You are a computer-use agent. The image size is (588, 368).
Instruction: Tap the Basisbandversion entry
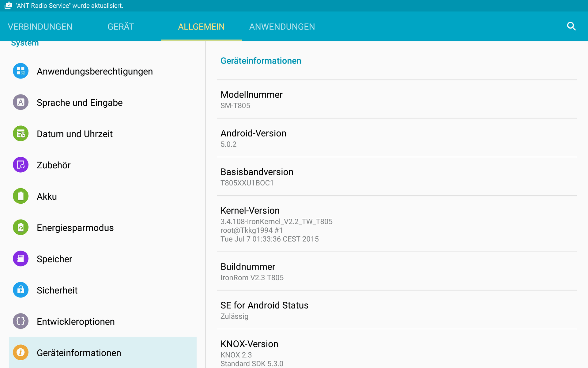click(x=397, y=177)
